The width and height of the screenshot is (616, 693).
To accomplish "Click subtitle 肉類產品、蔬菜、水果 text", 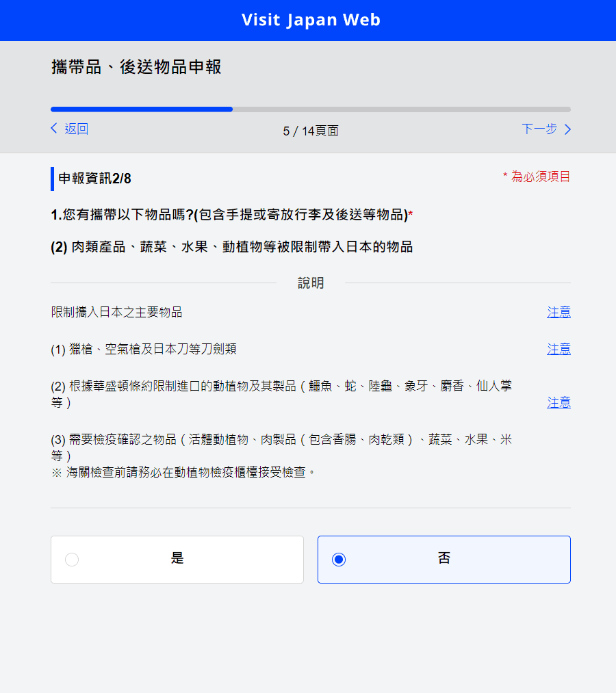I will 232,246.
